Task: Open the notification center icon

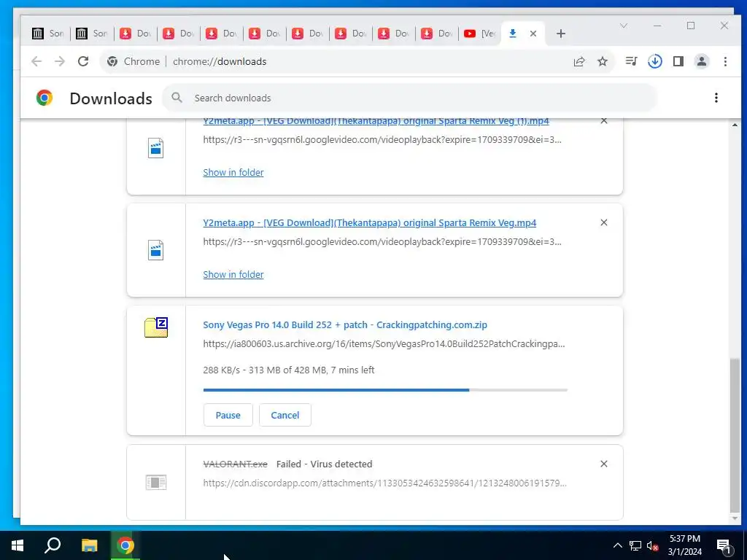Action: point(724,545)
